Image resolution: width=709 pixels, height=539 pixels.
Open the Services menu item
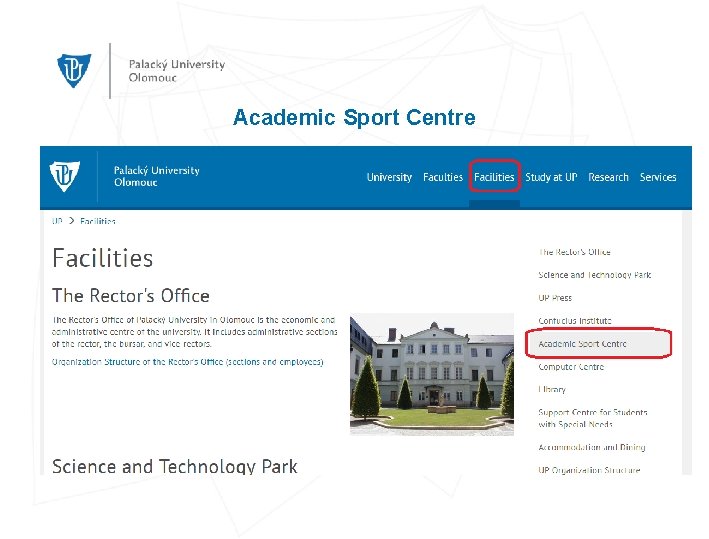pos(658,177)
